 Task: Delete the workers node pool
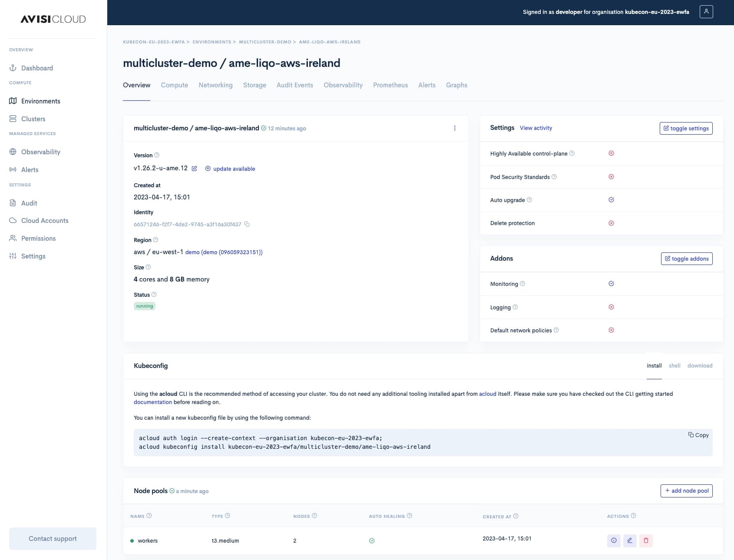click(x=646, y=540)
